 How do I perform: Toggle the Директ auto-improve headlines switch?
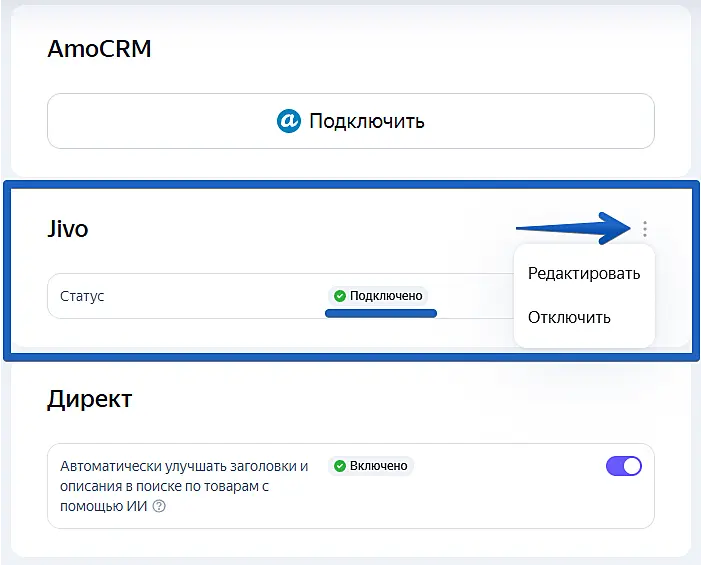coord(624,466)
